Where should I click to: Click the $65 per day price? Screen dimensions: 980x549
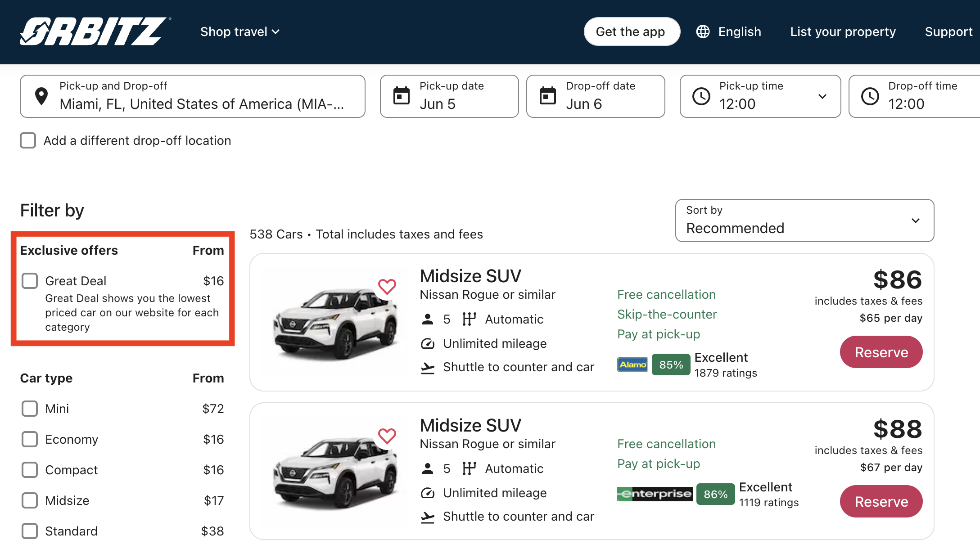891,318
